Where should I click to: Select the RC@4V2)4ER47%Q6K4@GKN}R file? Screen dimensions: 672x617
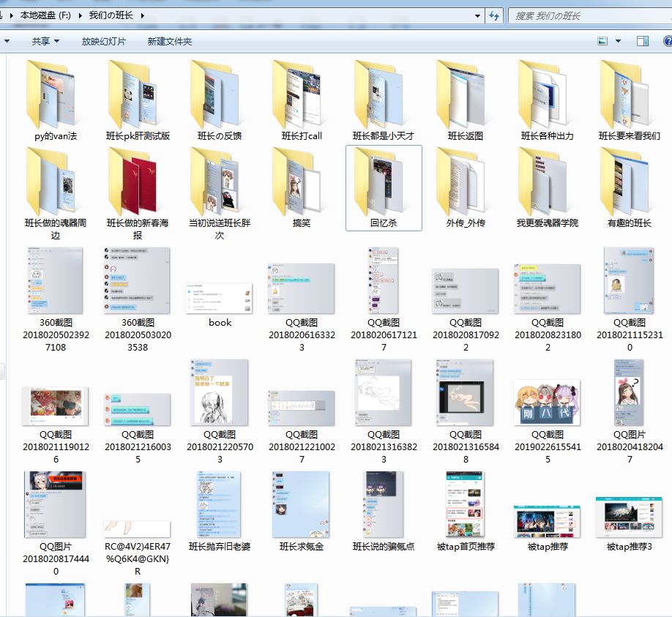pyautogui.click(x=138, y=548)
